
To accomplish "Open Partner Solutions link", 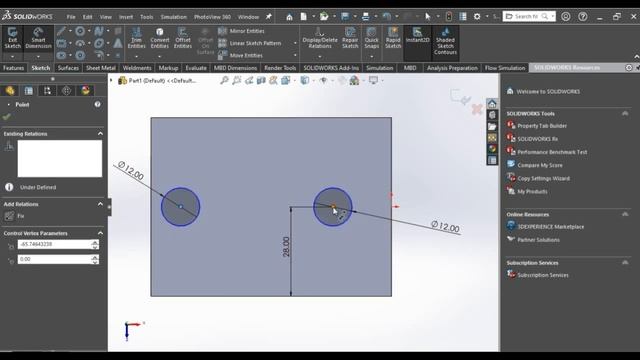I will tap(538, 240).
